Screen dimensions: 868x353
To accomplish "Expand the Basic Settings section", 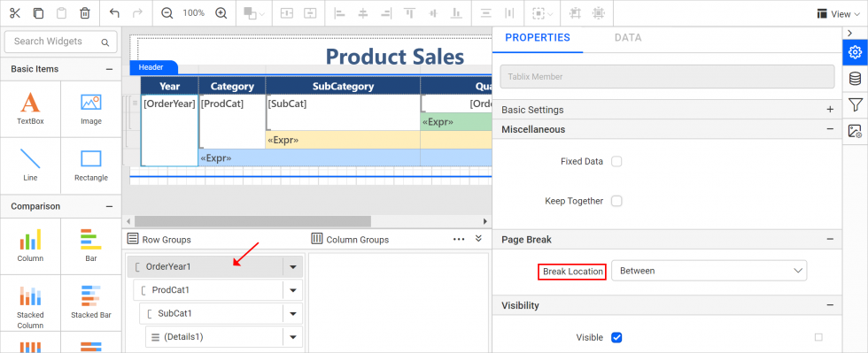I will pos(830,110).
